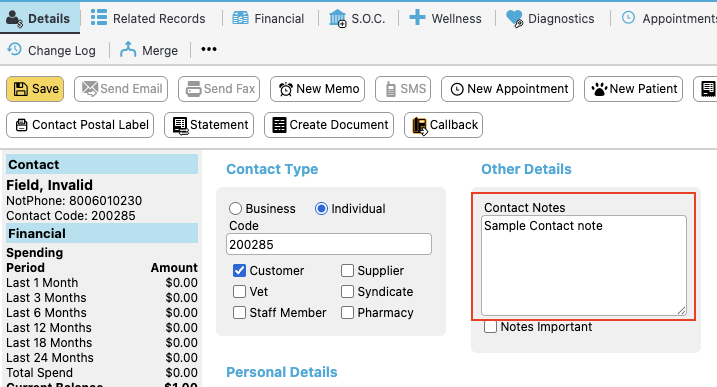
Task: Create a New Memo
Action: click(317, 89)
